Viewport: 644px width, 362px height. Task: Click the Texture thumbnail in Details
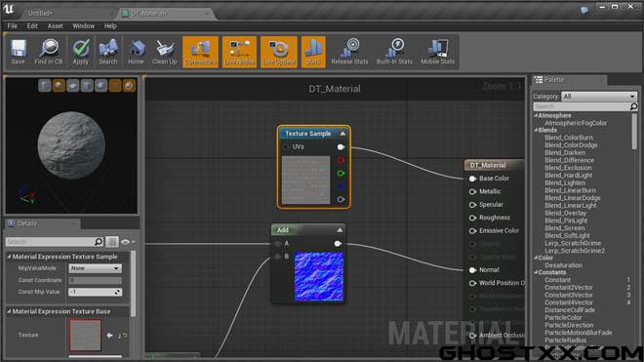(x=85, y=336)
